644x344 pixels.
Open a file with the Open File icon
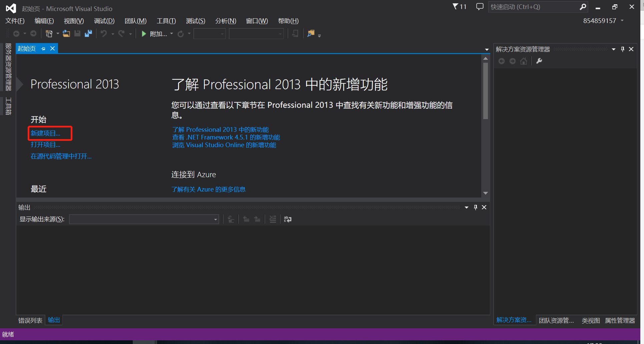[x=66, y=33]
